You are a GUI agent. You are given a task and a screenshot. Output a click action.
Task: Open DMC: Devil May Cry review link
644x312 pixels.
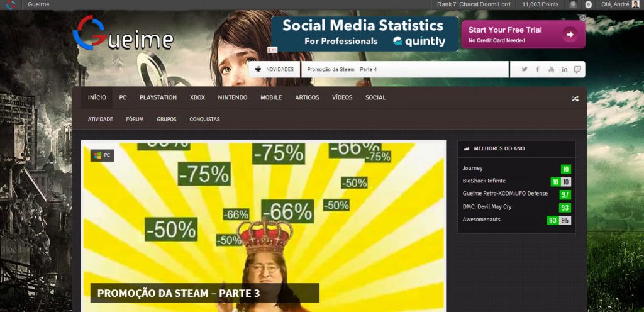point(487,207)
